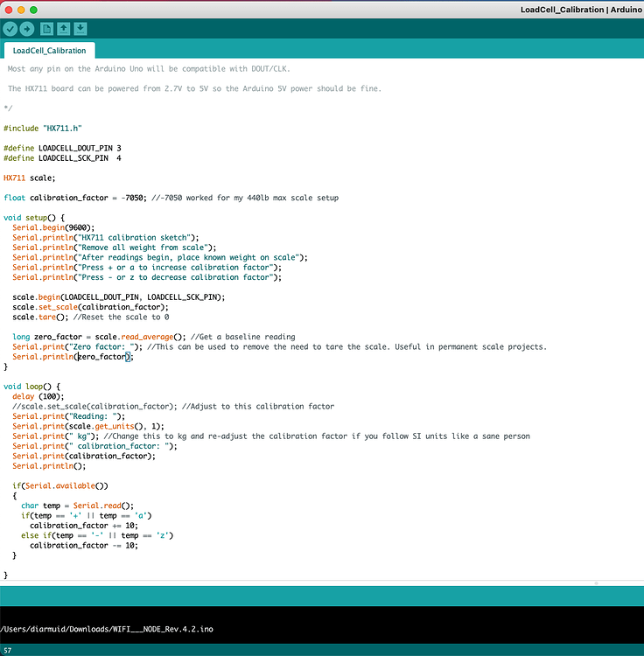Screen dimensions: 644x656
Task: Upload the sketch using the arrow button
Action: 27,29
